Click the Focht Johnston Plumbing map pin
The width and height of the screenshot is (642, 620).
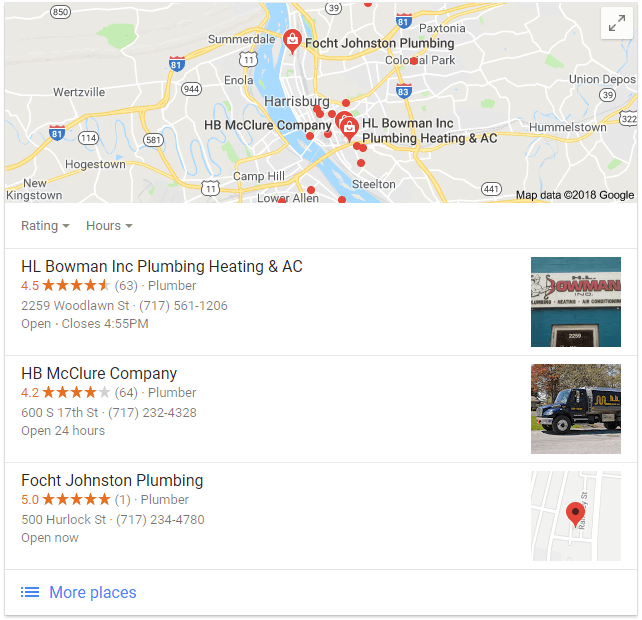292,41
